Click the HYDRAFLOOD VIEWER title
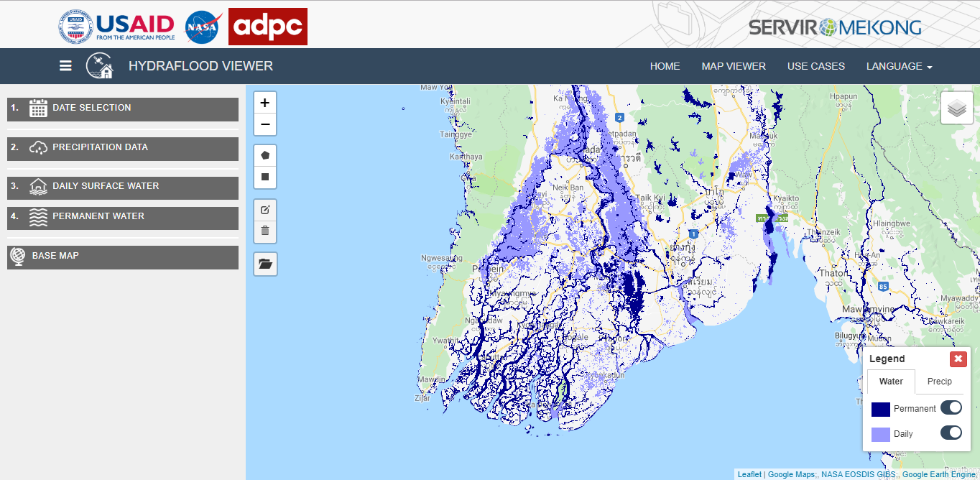The image size is (980, 480). click(x=200, y=66)
